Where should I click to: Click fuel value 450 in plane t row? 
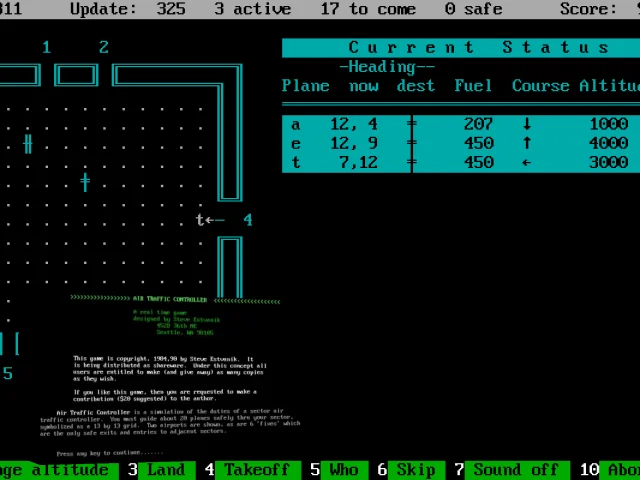point(478,162)
